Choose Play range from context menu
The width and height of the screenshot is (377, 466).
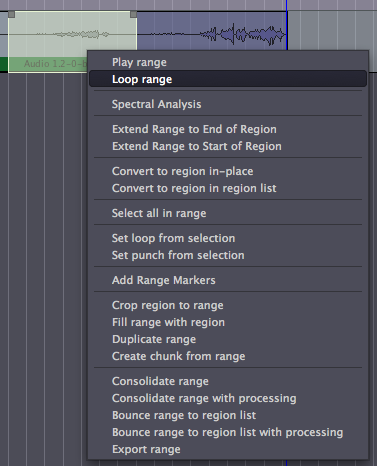pos(228,62)
